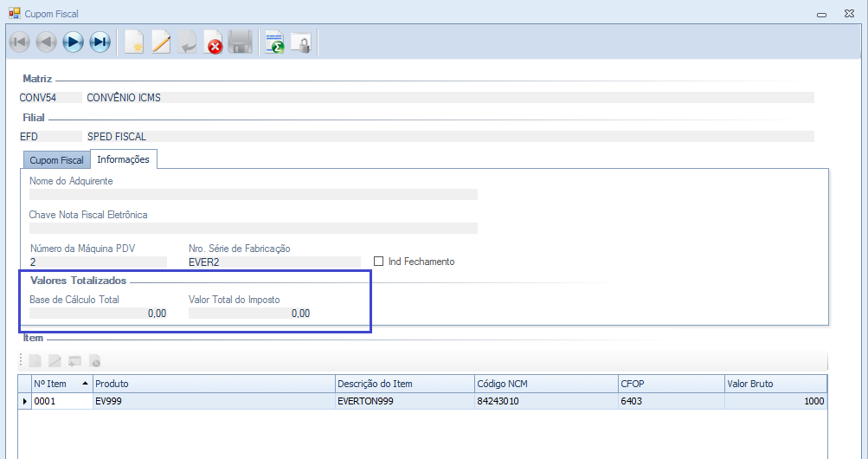The height and width of the screenshot is (459, 868).
Task: Toggle Ind Fechamento checkbox
Action: tap(379, 261)
